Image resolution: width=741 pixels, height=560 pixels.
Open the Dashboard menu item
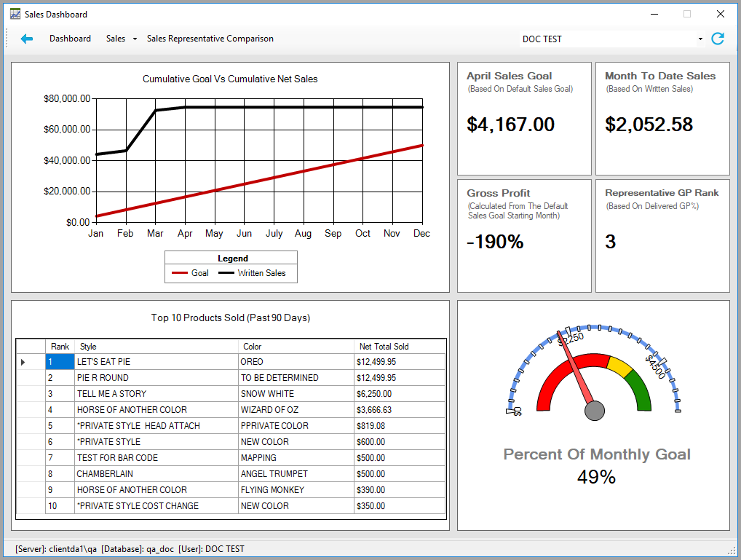click(70, 39)
